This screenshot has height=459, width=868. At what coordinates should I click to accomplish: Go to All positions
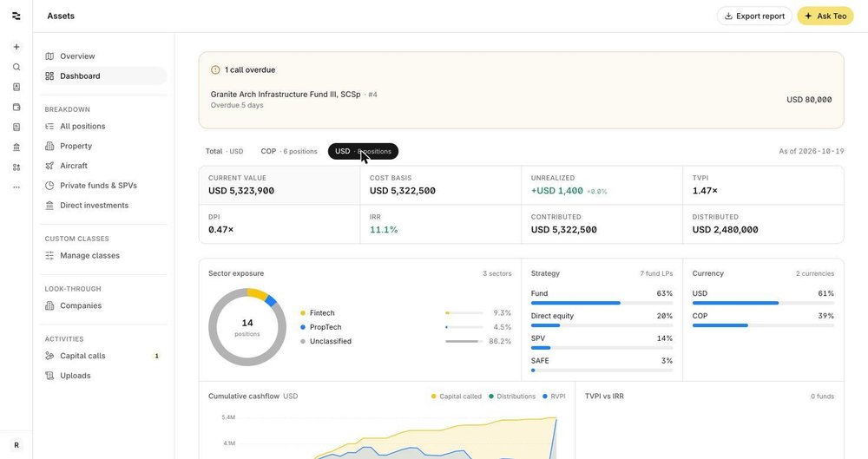click(x=103, y=126)
